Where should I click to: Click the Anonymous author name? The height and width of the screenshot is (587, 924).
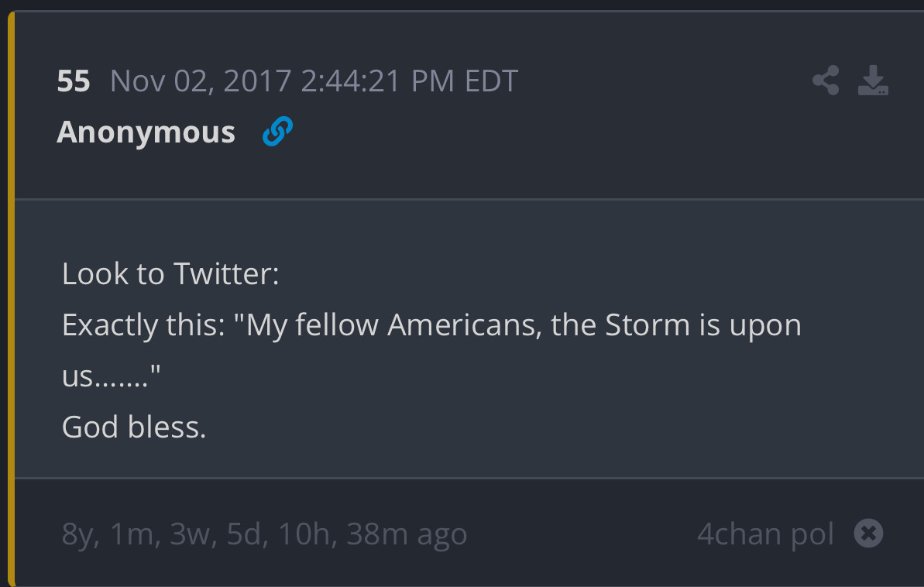146,132
